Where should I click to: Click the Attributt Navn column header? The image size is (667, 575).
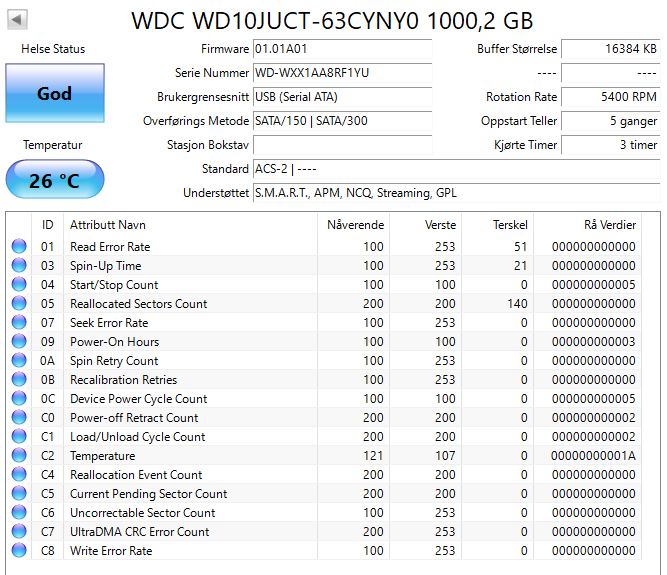[x=108, y=225]
